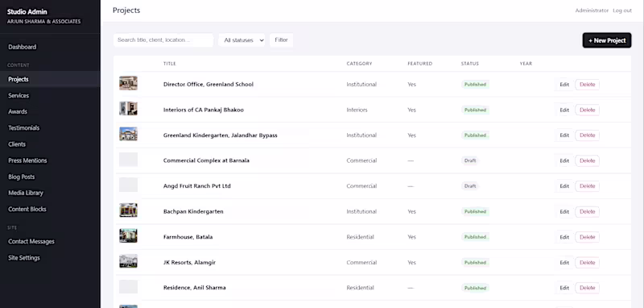Click the Bachpan Kindergarten thumbnail
This screenshot has height=308, width=644.
coord(128,210)
